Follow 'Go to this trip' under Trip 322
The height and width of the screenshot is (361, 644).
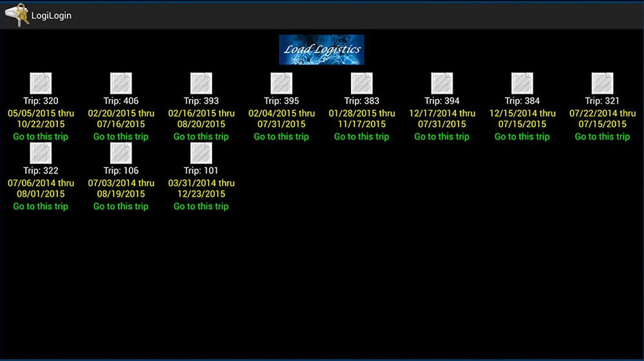click(x=41, y=207)
